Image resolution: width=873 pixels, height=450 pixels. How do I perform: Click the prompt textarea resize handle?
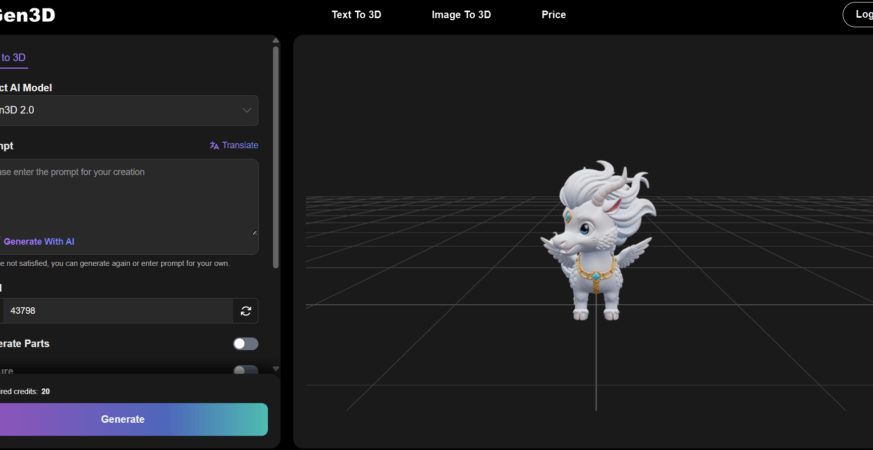[254, 232]
